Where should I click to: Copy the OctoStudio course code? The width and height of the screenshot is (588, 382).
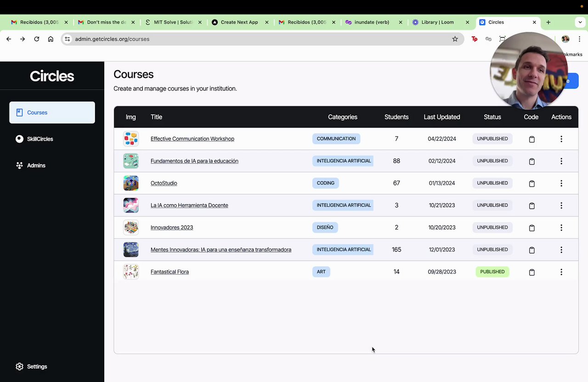click(x=531, y=183)
